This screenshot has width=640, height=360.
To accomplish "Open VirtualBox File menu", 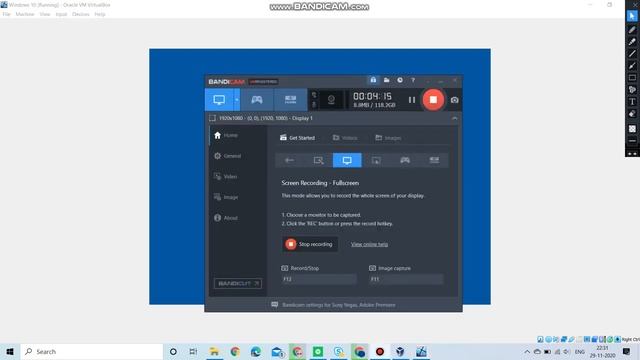I will point(6,14).
